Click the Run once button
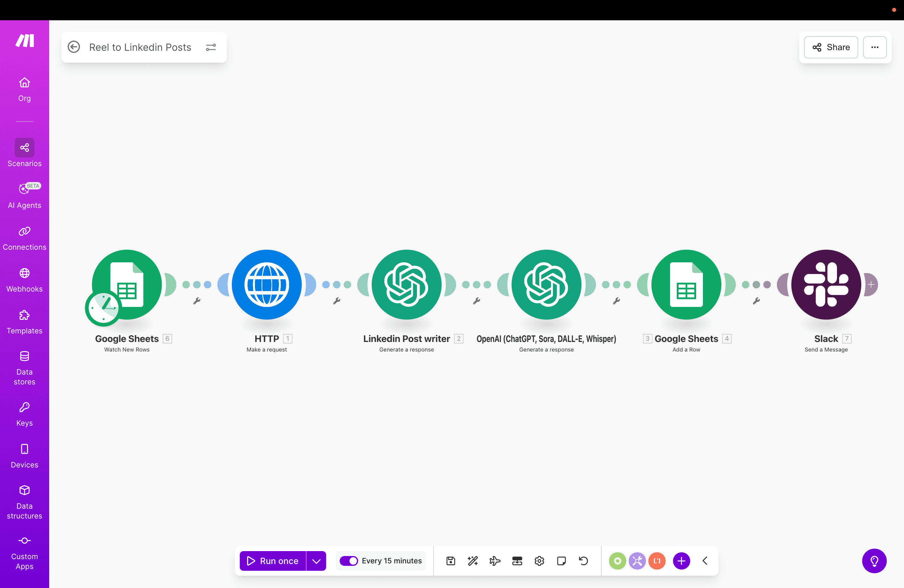 tap(273, 561)
